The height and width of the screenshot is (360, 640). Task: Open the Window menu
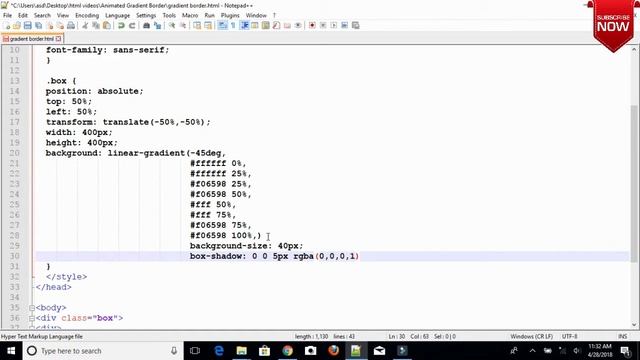pos(256,15)
